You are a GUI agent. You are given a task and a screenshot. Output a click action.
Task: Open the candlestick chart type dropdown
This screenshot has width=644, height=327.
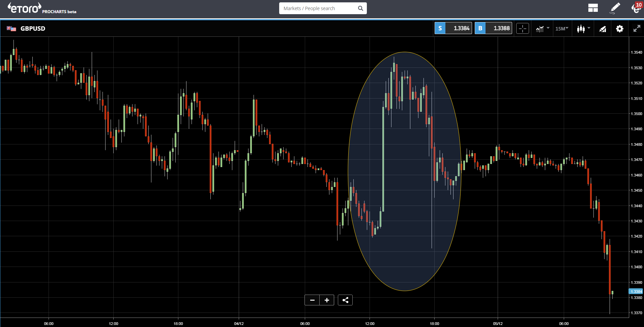[583, 29]
